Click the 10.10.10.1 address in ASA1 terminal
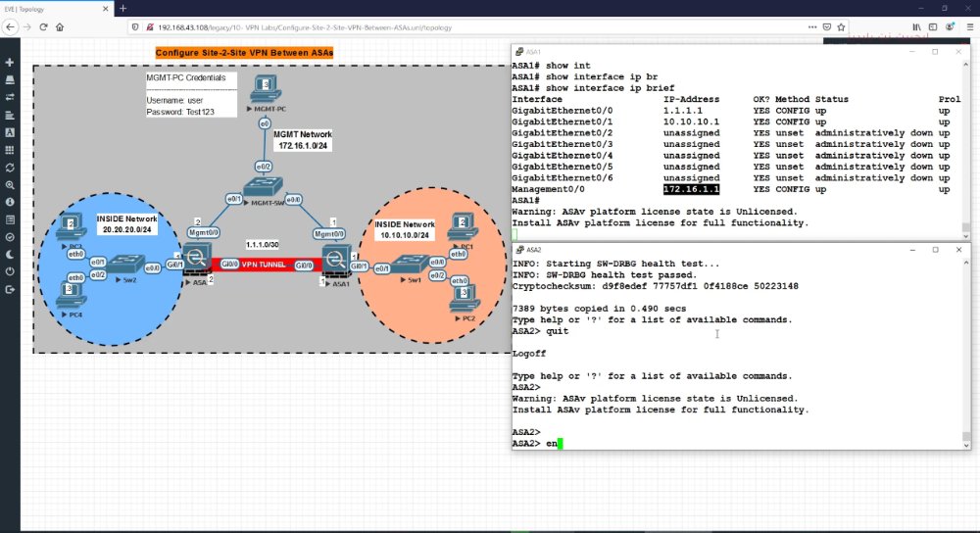Viewport: 980px width, 533px height. point(691,121)
